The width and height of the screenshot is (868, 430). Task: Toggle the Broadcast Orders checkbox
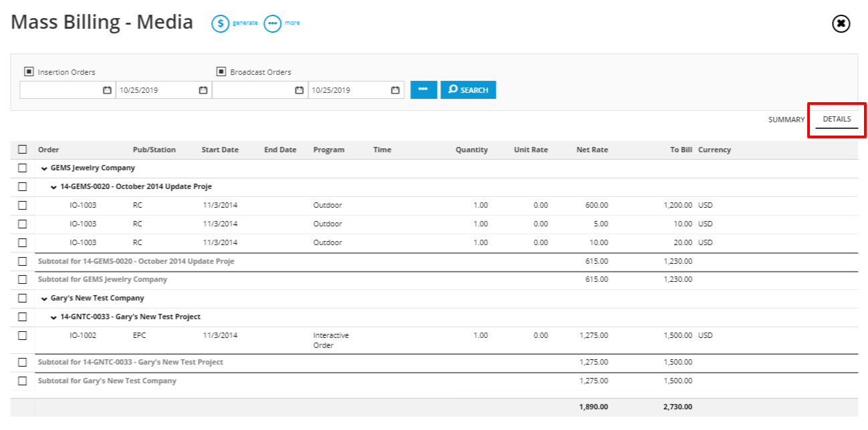[x=221, y=71]
